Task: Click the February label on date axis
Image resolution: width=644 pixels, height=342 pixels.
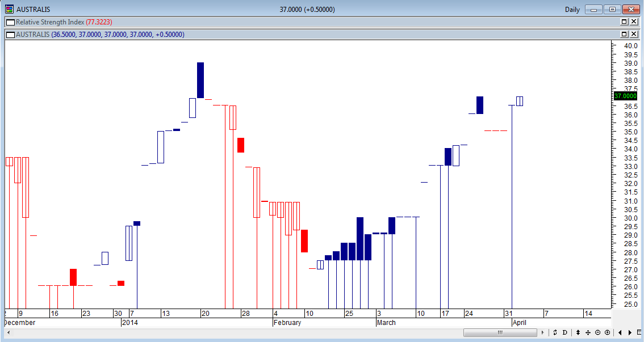Action: coord(287,323)
